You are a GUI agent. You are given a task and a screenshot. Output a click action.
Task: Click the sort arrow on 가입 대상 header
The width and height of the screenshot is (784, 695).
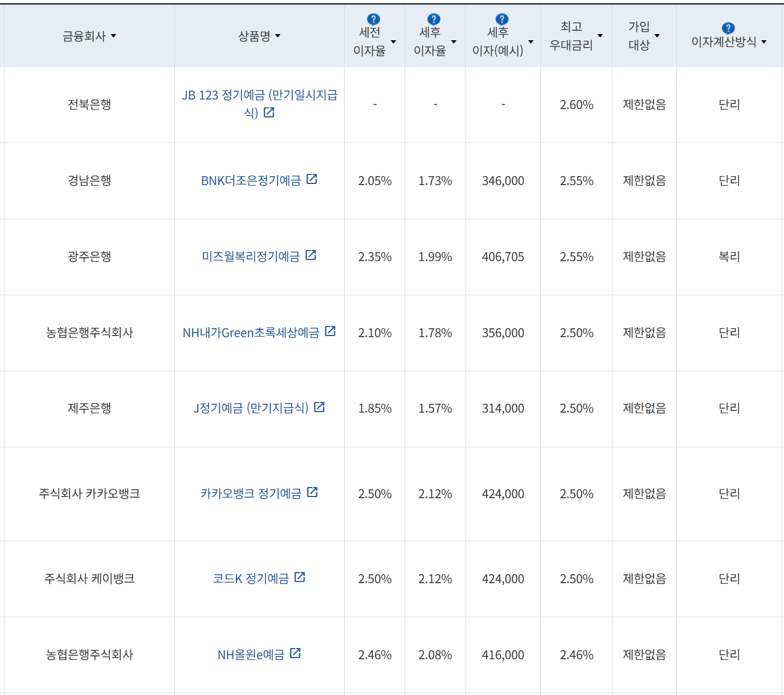(x=657, y=35)
